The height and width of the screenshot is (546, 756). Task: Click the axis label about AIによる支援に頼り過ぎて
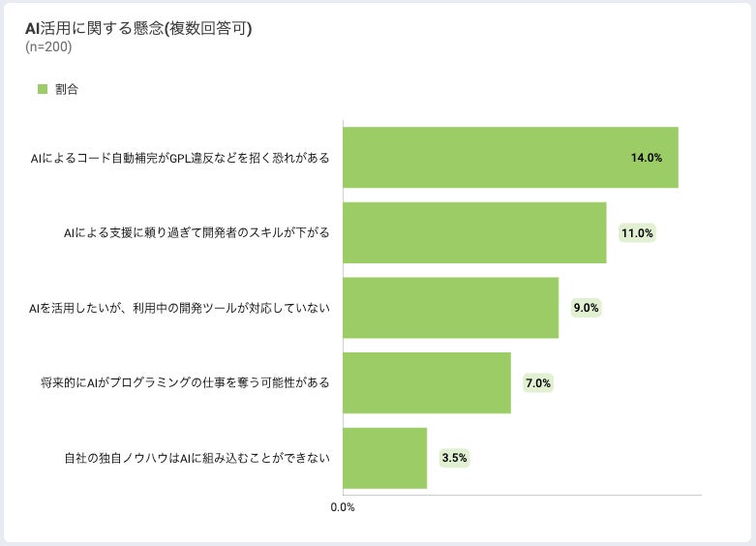coord(197,233)
